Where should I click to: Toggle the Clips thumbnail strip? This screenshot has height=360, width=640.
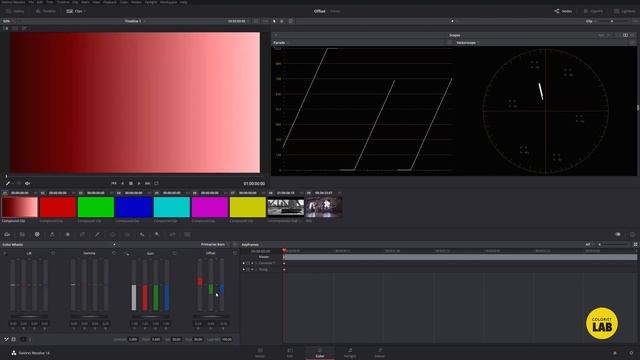[x=74, y=11]
